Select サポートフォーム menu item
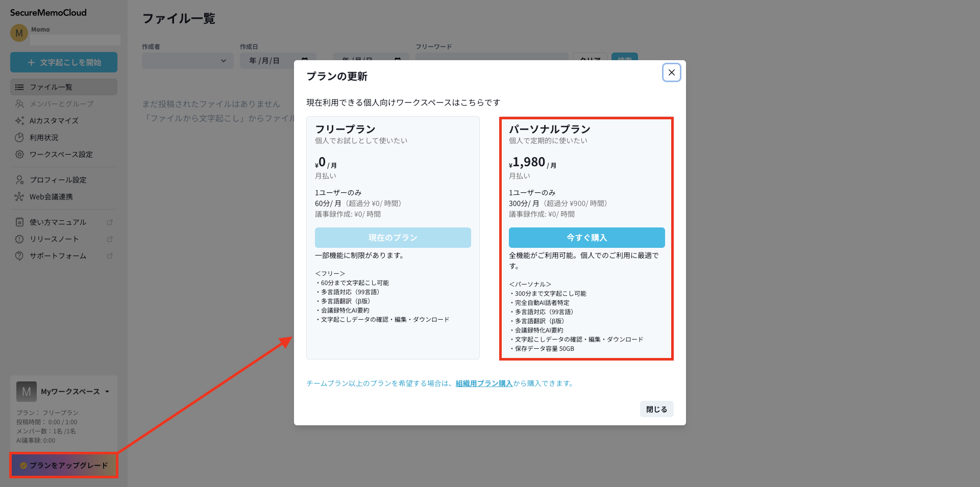Image resolution: width=980 pixels, height=487 pixels. (58, 256)
